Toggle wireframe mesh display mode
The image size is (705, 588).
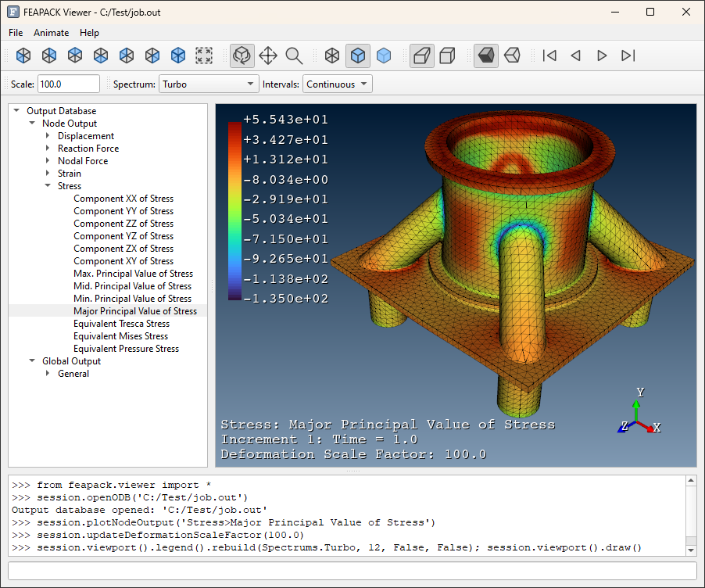[x=332, y=56]
